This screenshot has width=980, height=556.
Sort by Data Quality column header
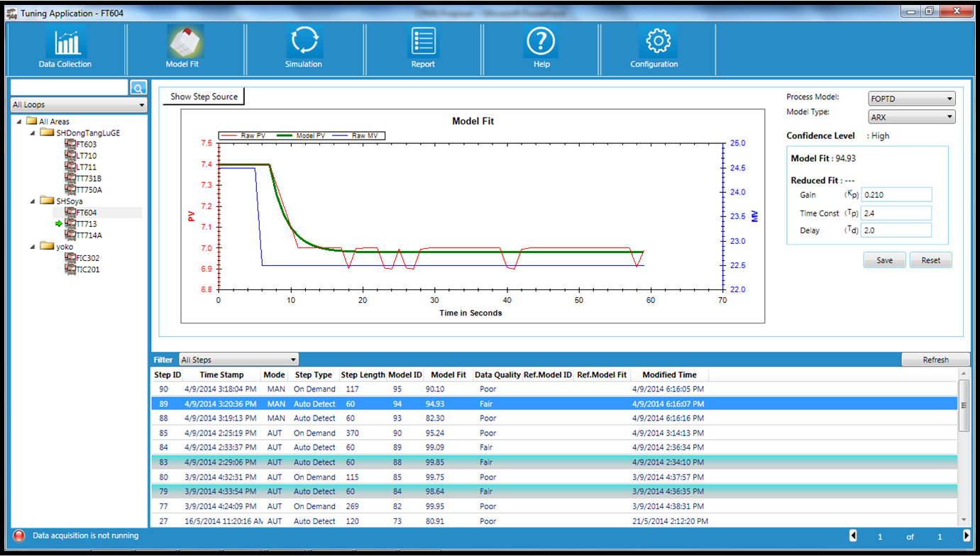click(497, 374)
